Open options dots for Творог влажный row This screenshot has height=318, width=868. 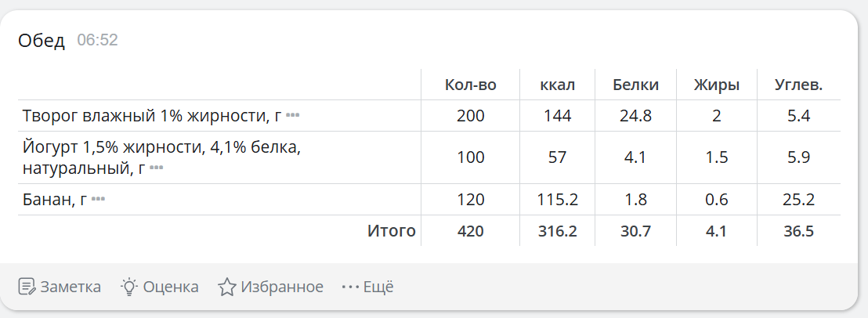click(x=293, y=116)
